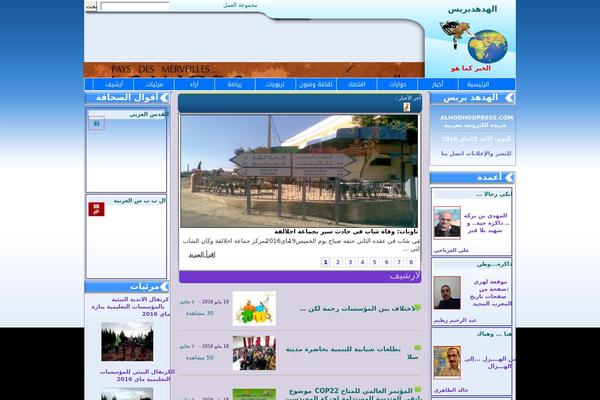Screen dimensions: 600x400
Task: Click the search input field at top
Action: click(x=135, y=7)
